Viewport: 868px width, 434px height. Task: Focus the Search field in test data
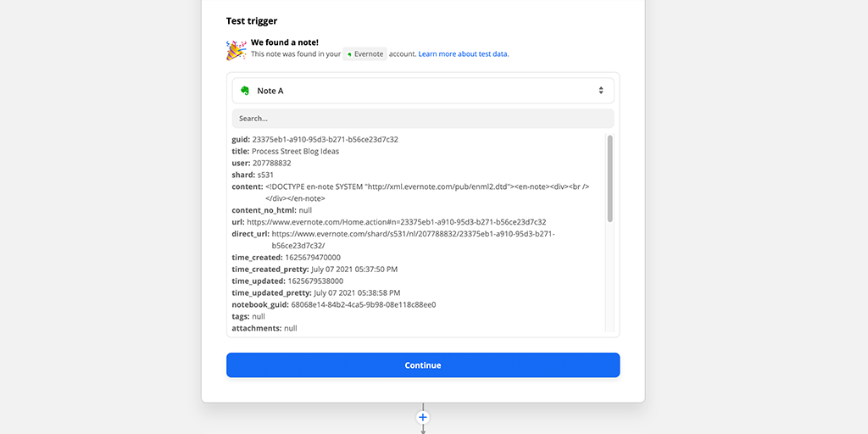tap(423, 119)
